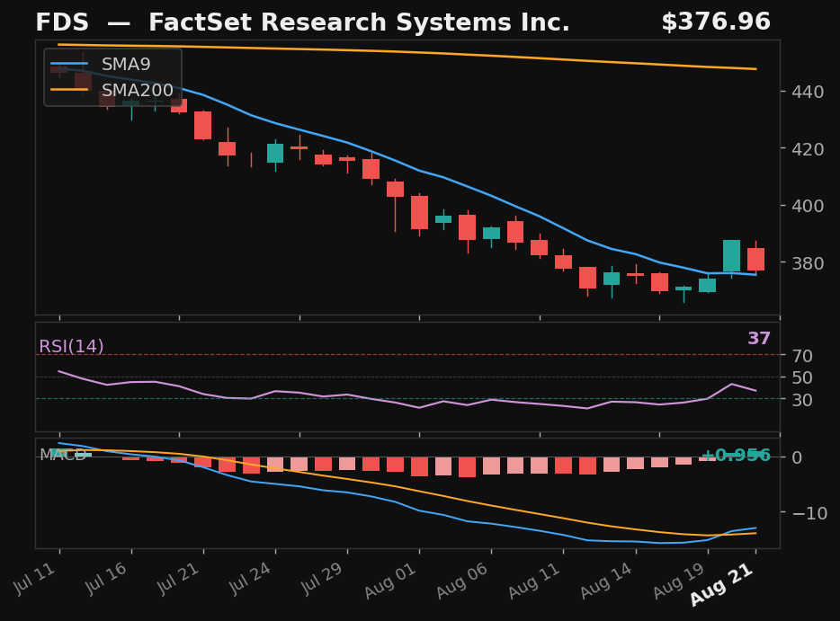The height and width of the screenshot is (621, 840).
Task: Click the 400 price axis label
Action: click(x=808, y=206)
